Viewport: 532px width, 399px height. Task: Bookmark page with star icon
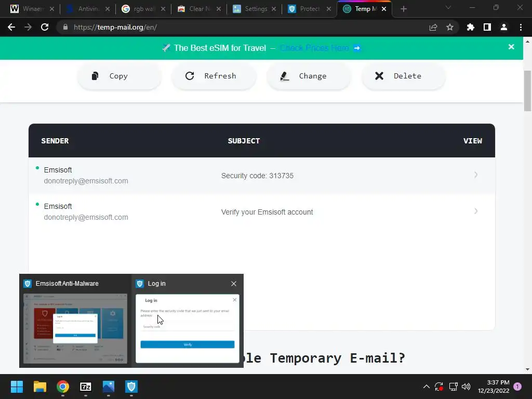[x=450, y=27]
